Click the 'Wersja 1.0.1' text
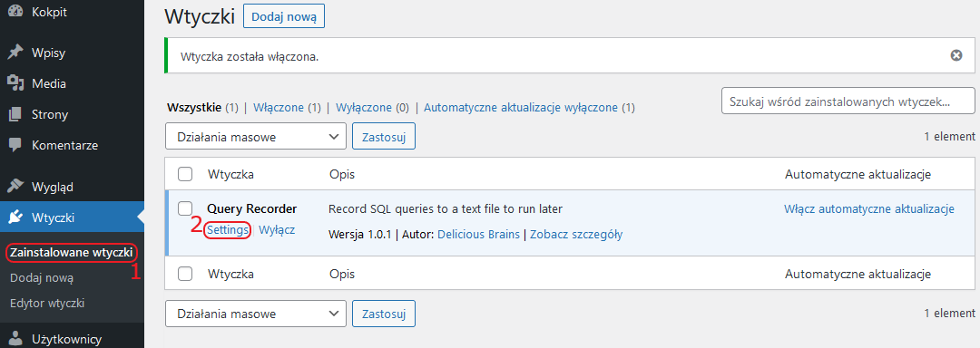Viewport: 980px width, 348px height. (360, 235)
